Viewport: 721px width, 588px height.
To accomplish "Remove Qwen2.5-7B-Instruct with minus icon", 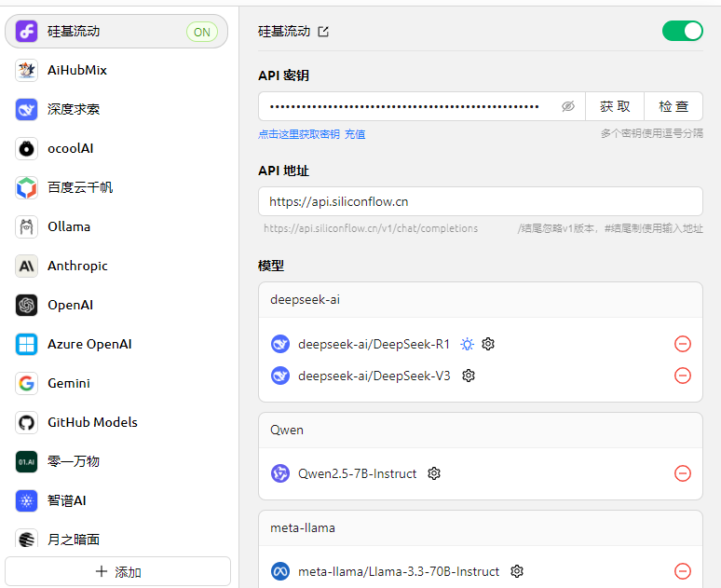I will point(683,473).
